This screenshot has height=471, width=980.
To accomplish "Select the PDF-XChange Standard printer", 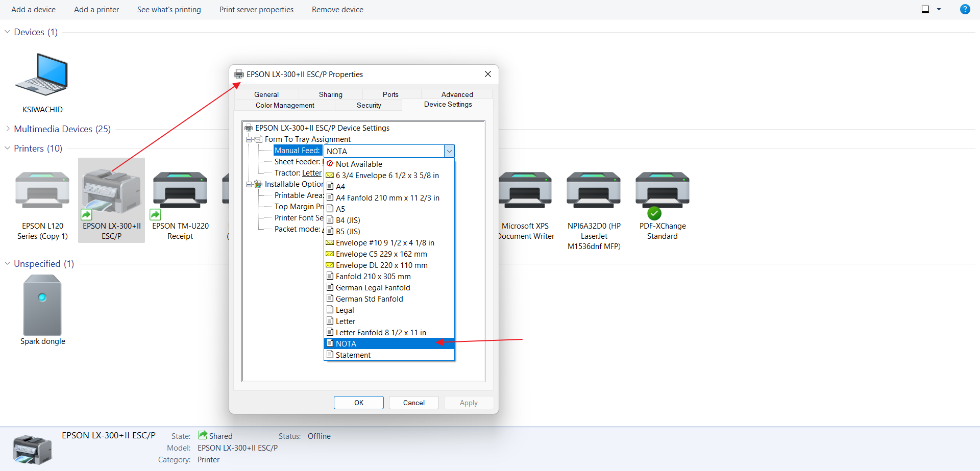I will pyautogui.click(x=663, y=206).
